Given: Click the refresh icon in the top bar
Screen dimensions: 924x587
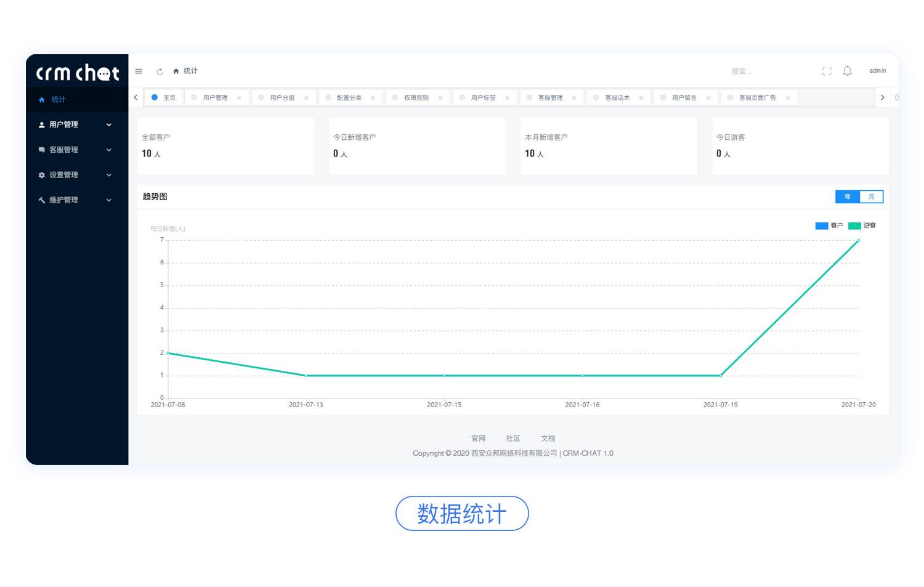Looking at the screenshot, I should [160, 71].
